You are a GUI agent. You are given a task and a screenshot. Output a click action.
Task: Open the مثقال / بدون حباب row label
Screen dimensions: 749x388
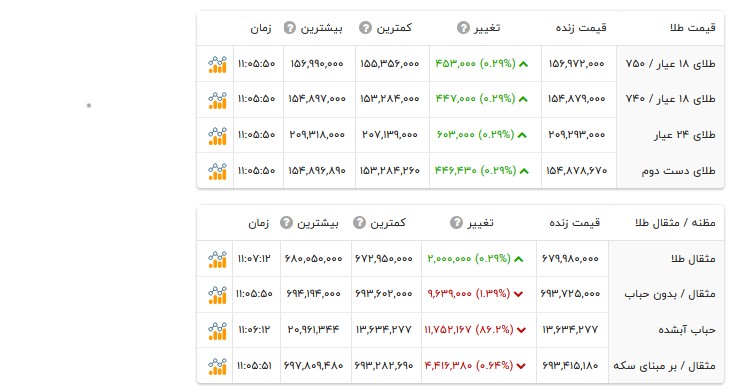pos(670,294)
